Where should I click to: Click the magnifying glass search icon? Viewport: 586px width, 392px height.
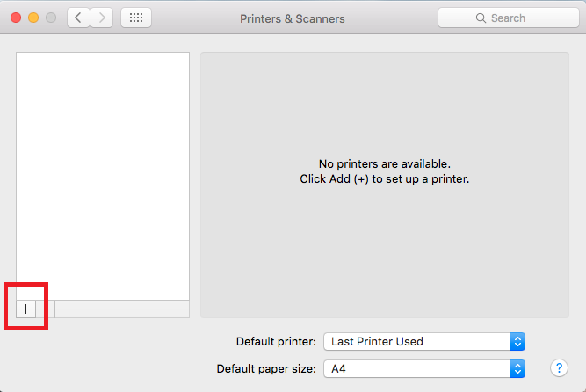click(481, 18)
